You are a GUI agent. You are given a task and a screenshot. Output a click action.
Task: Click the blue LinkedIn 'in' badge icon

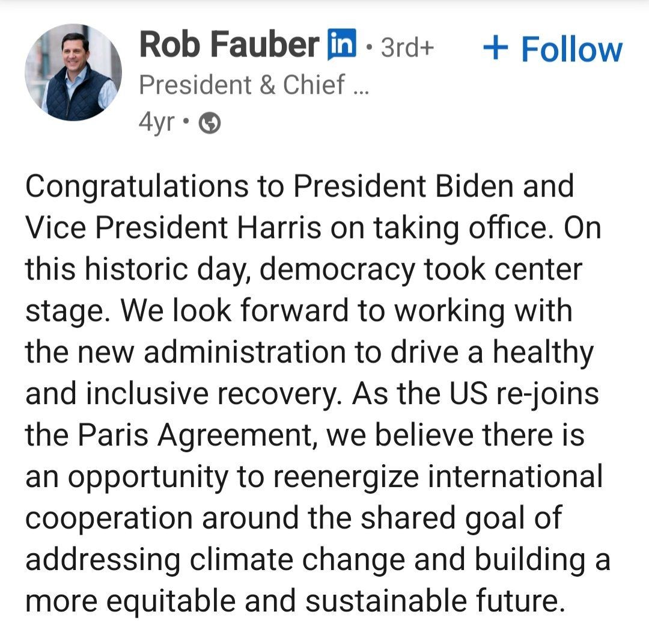(x=341, y=44)
